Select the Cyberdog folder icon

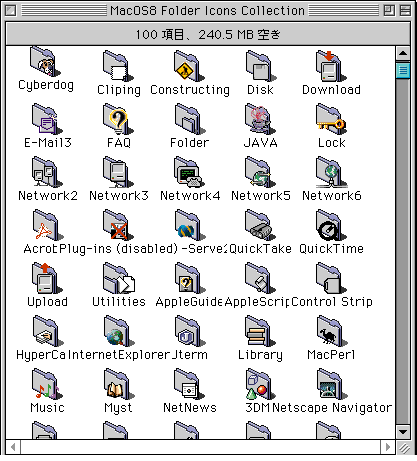point(45,62)
